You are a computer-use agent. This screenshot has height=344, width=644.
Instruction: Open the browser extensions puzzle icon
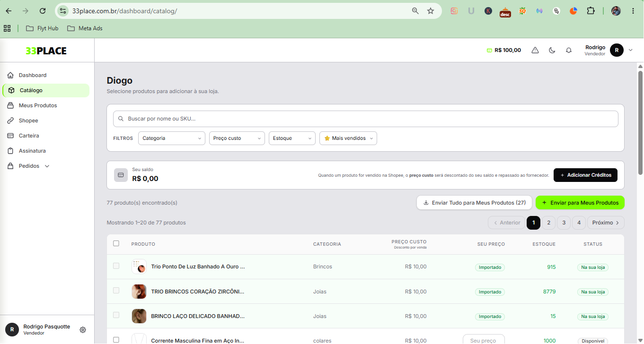click(x=591, y=11)
